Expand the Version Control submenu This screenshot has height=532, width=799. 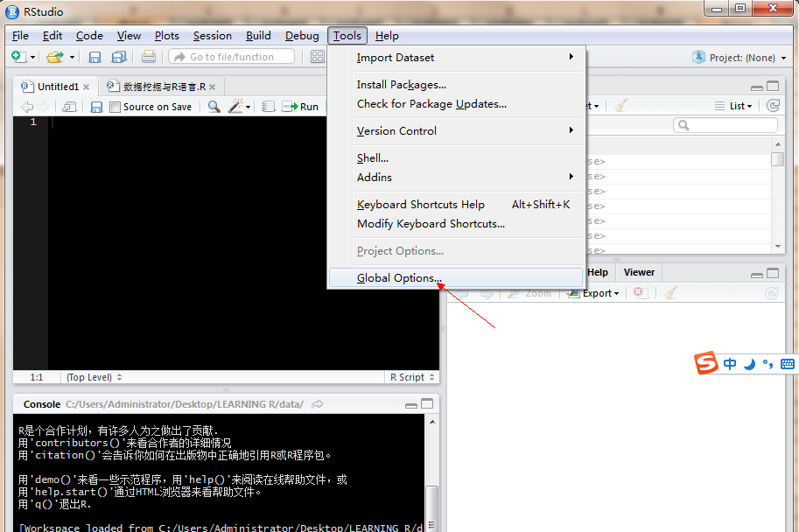[456, 131]
